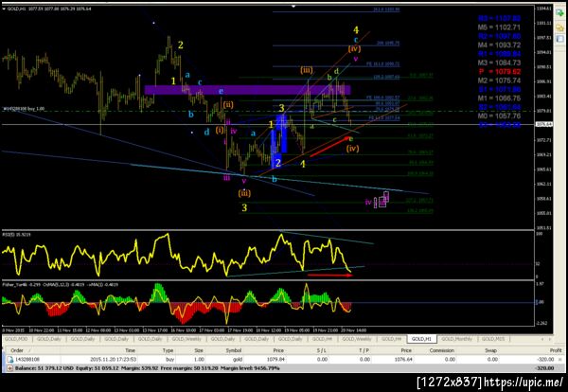Click the buy 1.00 order line label on chart
This screenshot has height=392, width=568.
pyautogui.click(x=24, y=108)
